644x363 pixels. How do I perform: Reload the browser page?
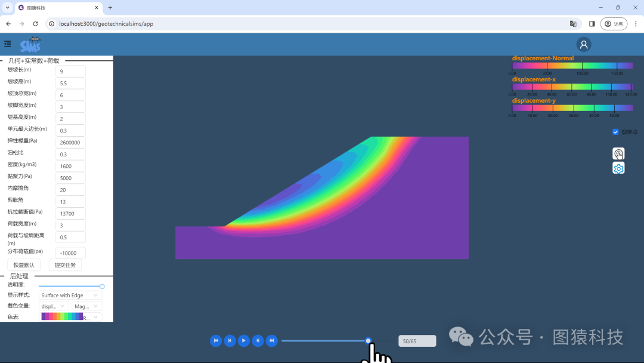click(x=35, y=24)
